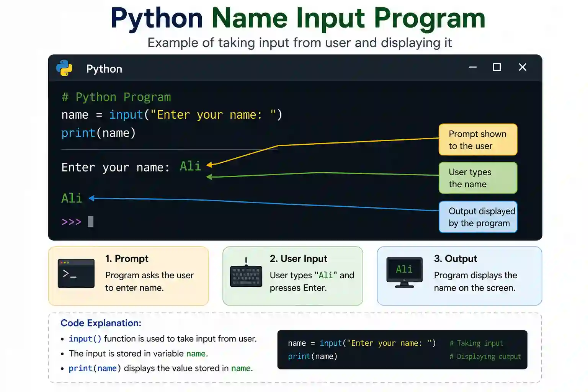Click the "Prompt shown to the user" label

pos(478,140)
